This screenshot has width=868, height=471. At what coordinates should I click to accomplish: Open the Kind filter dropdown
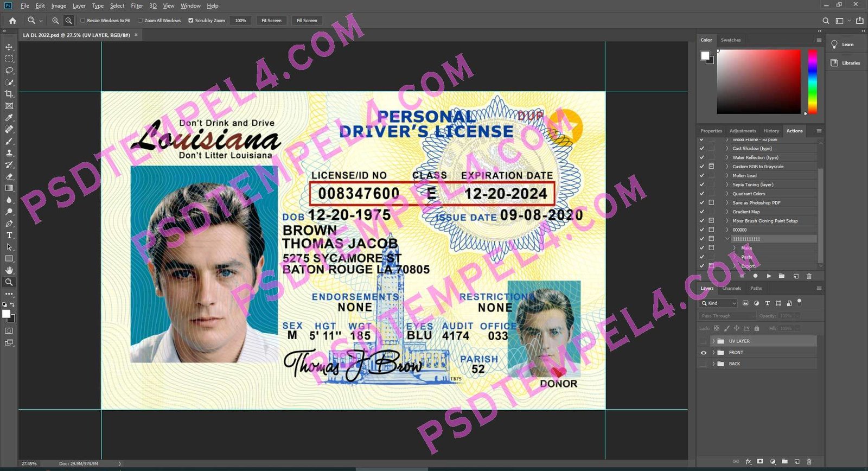[x=719, y=303]
